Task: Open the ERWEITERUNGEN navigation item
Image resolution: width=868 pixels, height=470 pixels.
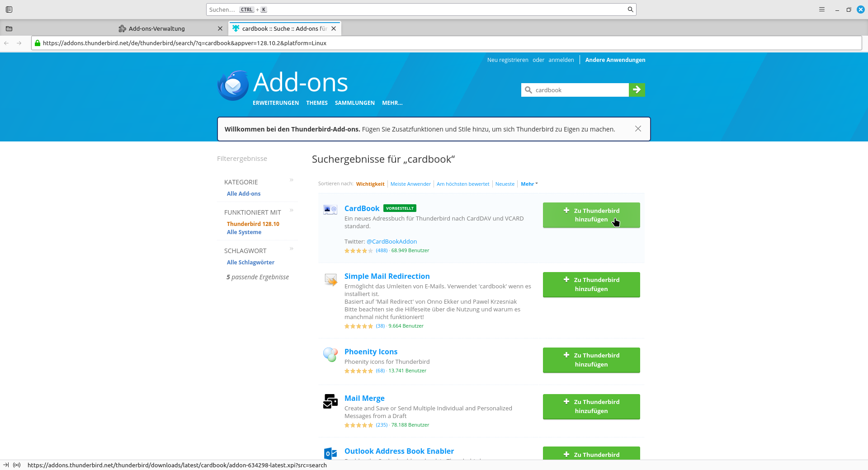Action: pos(276,103)
